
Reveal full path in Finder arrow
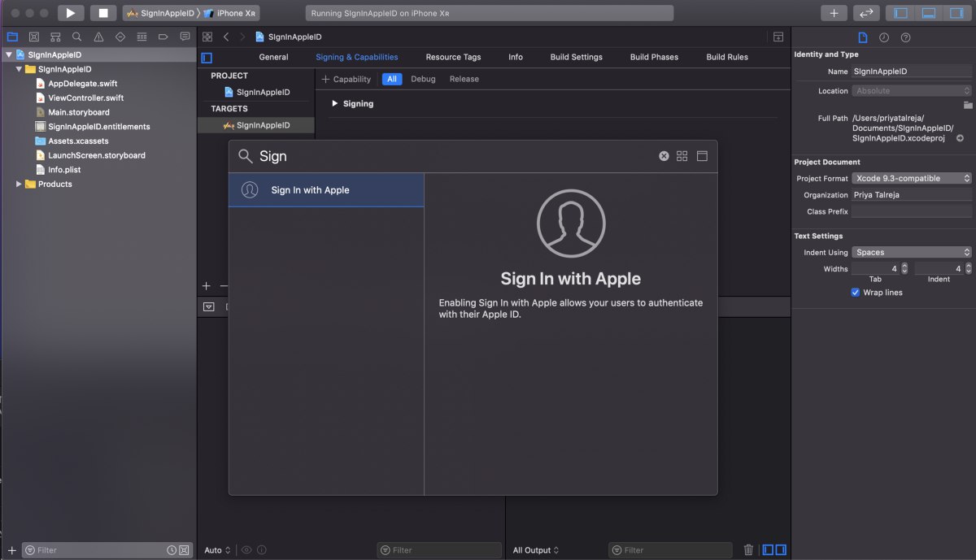(x=961, y=138)
